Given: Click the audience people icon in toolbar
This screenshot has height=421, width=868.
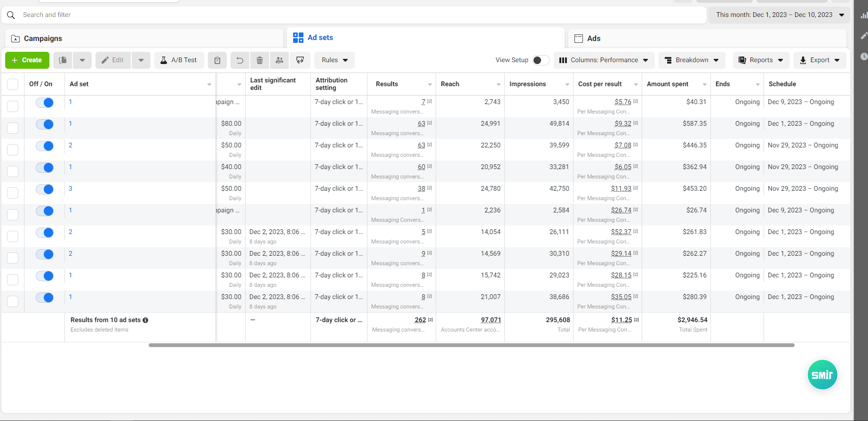Looking at the screenshot, I should tap(279, 60).
